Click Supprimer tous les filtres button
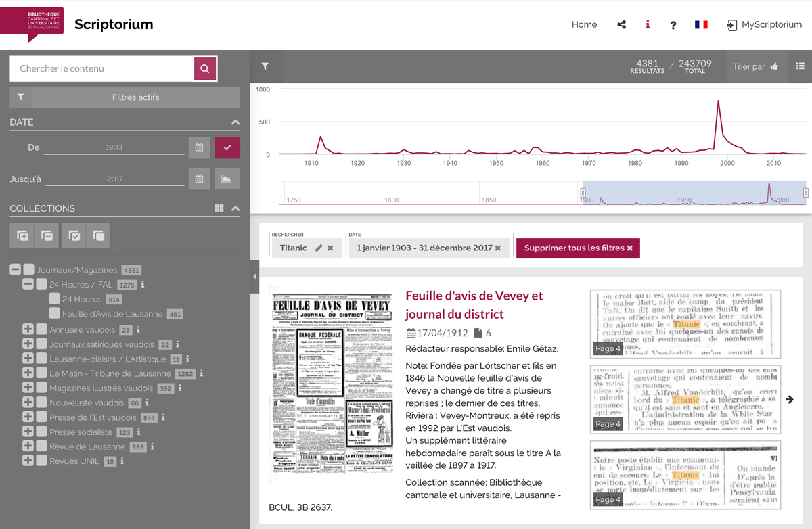Screen dimensions: 812x529 (x=578, y=248)
